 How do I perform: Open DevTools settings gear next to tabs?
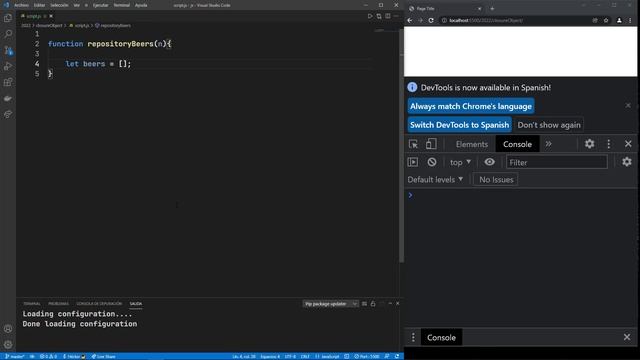(x=589, y=144)
